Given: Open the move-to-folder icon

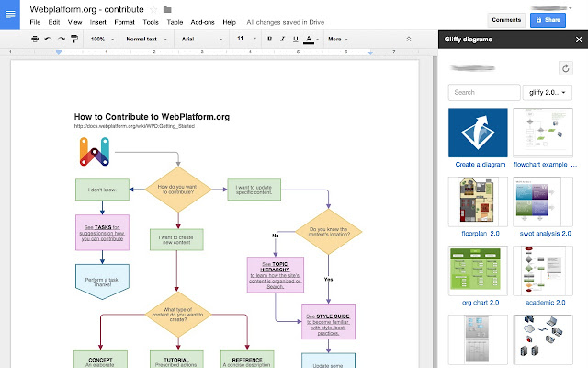Looking at the screenshot, I should 167,10.
